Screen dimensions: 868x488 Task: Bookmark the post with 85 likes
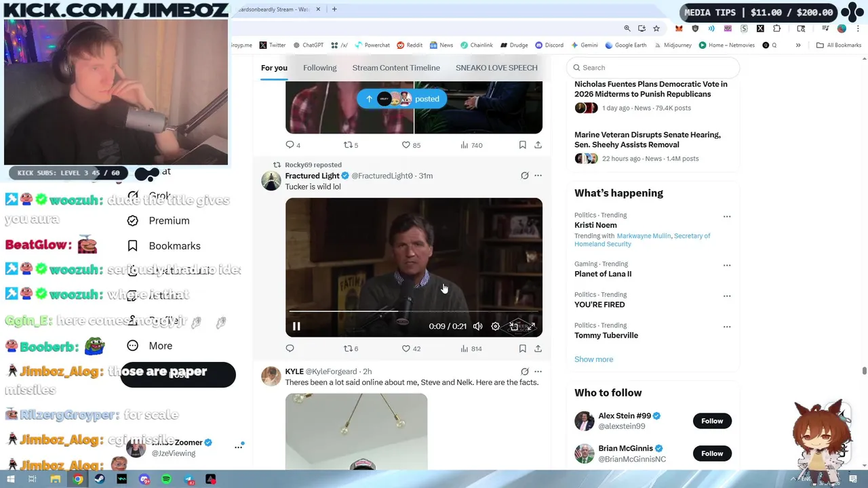coord(522,145)
